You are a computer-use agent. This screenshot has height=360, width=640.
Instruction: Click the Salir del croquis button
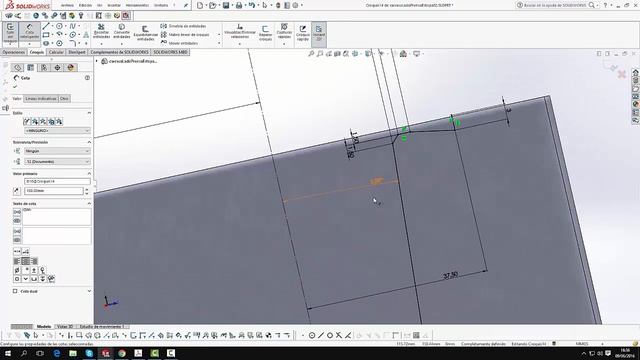coord(10,33)
